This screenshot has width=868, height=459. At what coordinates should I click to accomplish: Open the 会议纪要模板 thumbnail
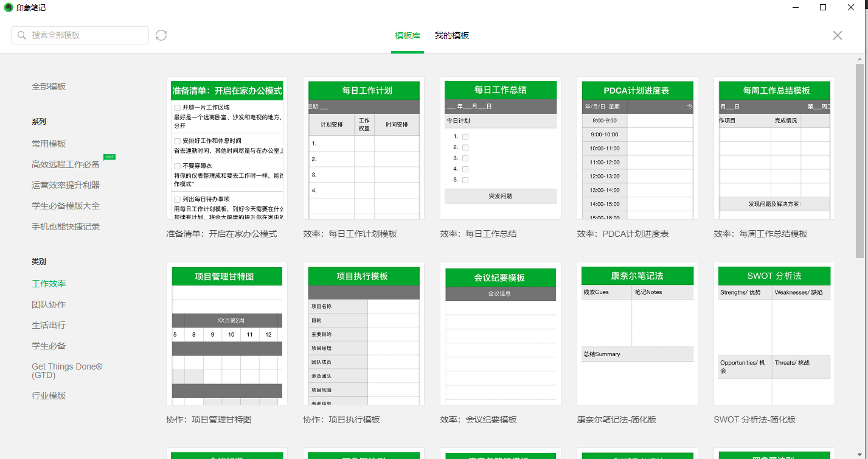pyautogui.click(x=501, y=334)
